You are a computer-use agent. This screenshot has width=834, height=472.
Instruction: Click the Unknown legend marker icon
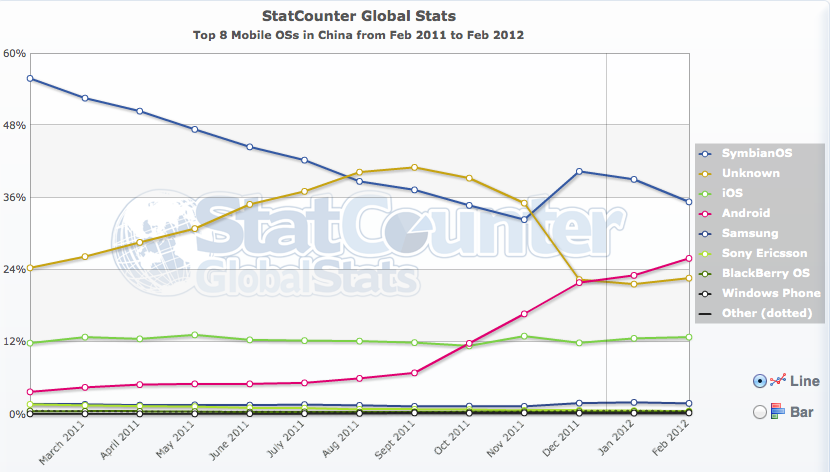point(706,173)
